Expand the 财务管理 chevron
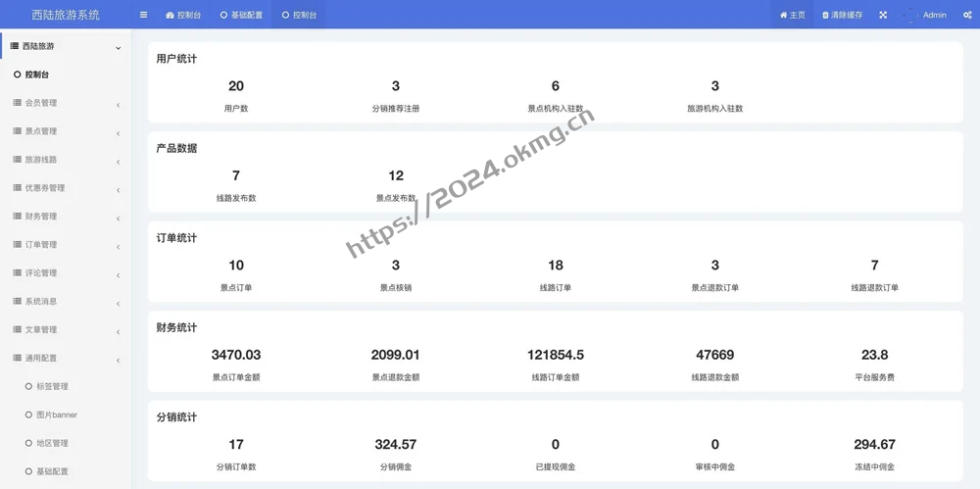The image size is (980, 489). click(119, 219)
